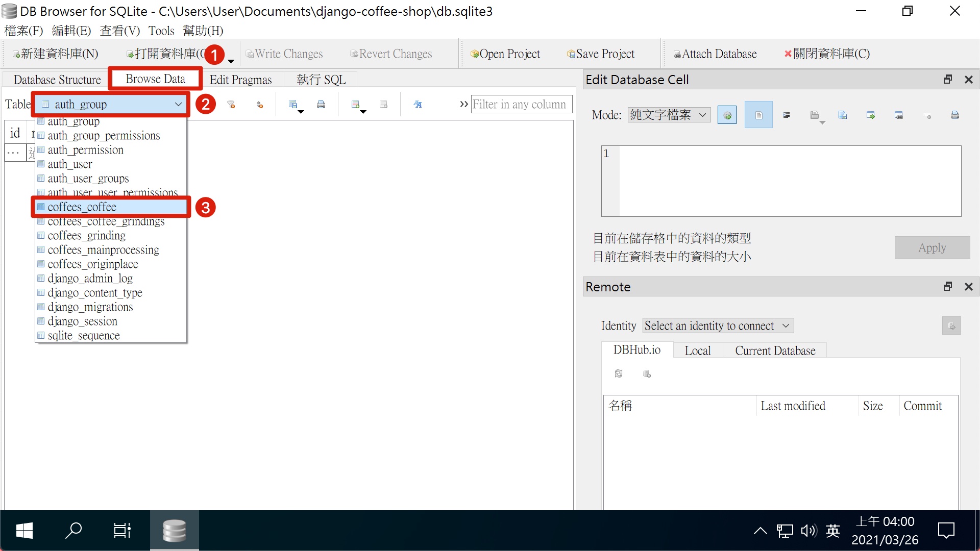The height and width of the screenshot is (551, 980).
Task: Expand the save table dropdown arrow
Action: [301, 112]
